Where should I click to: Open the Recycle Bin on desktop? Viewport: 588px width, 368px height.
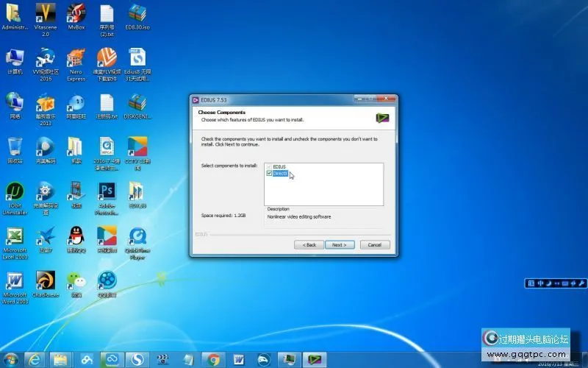15,147
